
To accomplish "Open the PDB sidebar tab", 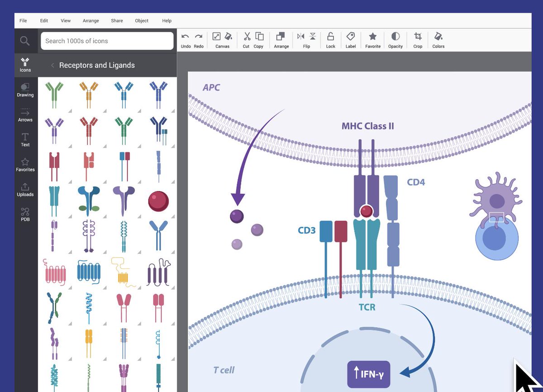I will pos(25,215).
